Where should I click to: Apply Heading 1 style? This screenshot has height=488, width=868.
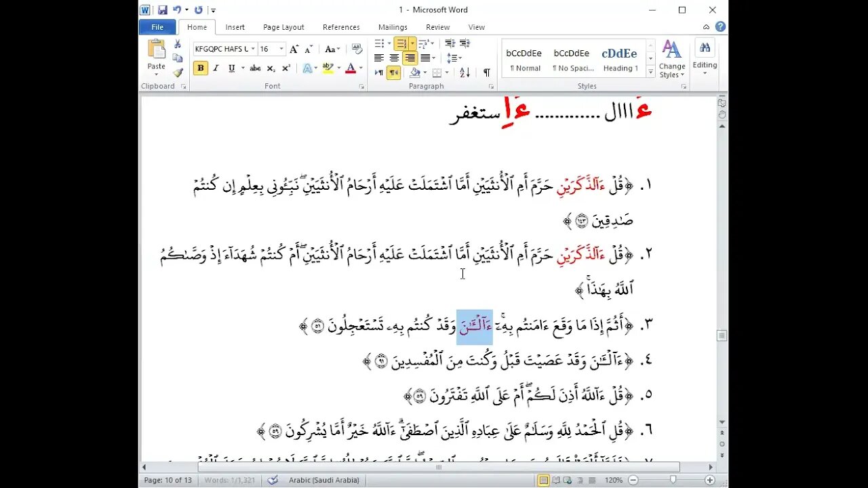pyautogui.click(x=620, y=59)
